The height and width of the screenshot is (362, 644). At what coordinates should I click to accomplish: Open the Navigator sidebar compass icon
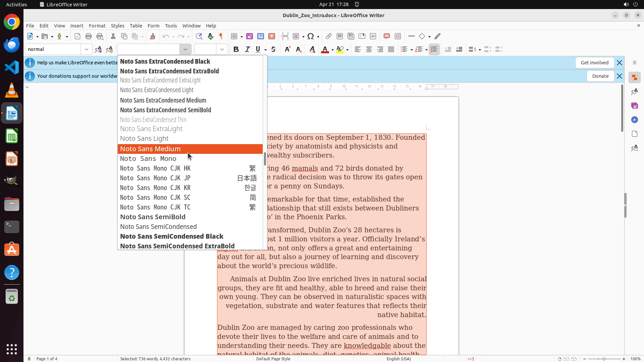click(x=634, y=120)
